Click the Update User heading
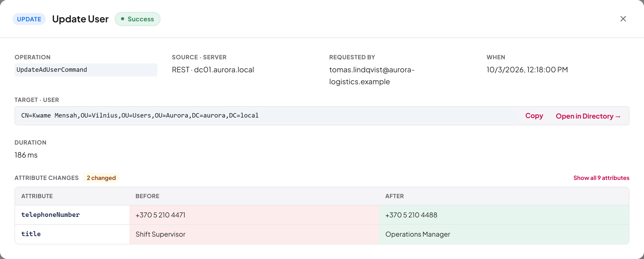This screenshot has height=259, width=644. pos(80,19)
